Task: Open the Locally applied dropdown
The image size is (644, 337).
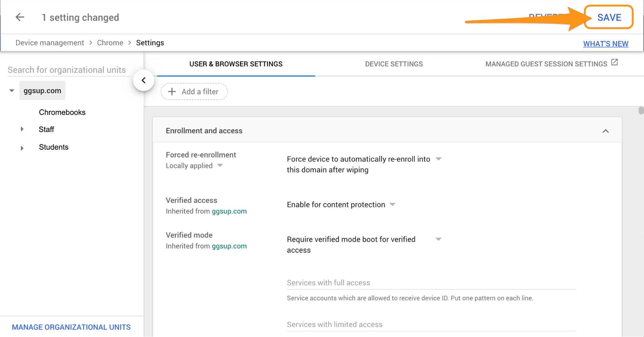Action: pos(220,165)
